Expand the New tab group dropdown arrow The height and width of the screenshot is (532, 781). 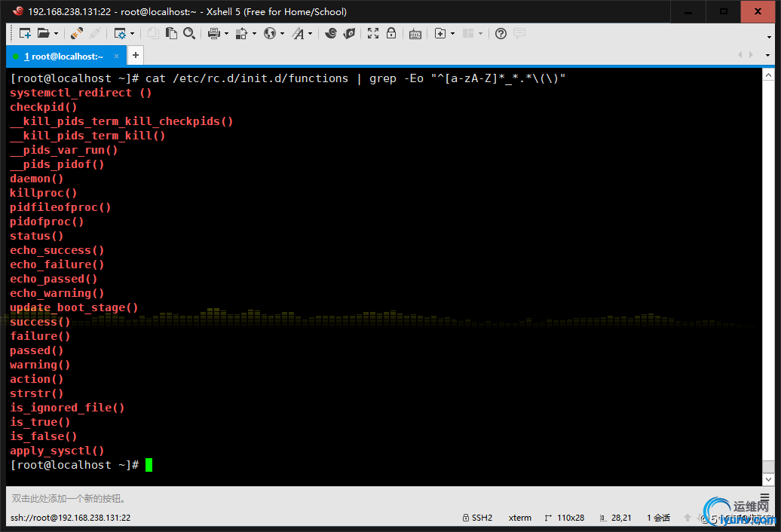point(452,33)
